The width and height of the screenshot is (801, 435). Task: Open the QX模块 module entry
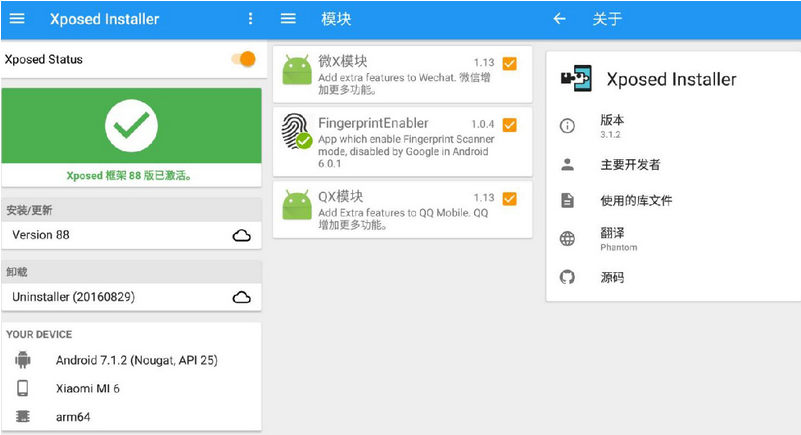(403, 209)
